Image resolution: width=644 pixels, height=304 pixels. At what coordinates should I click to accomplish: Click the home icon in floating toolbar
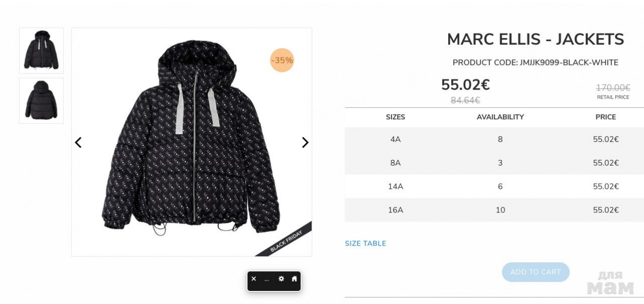point(294,279)
